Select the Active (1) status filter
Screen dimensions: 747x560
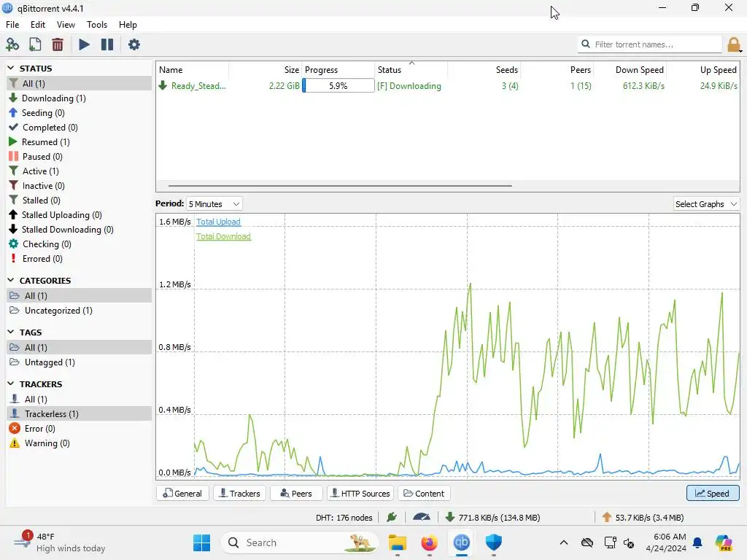pyautogui.click(x=79, y=171)
